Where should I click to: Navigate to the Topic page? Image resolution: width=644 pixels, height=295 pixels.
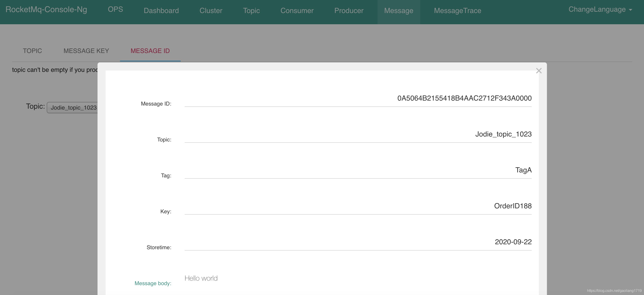pos(251,11)
